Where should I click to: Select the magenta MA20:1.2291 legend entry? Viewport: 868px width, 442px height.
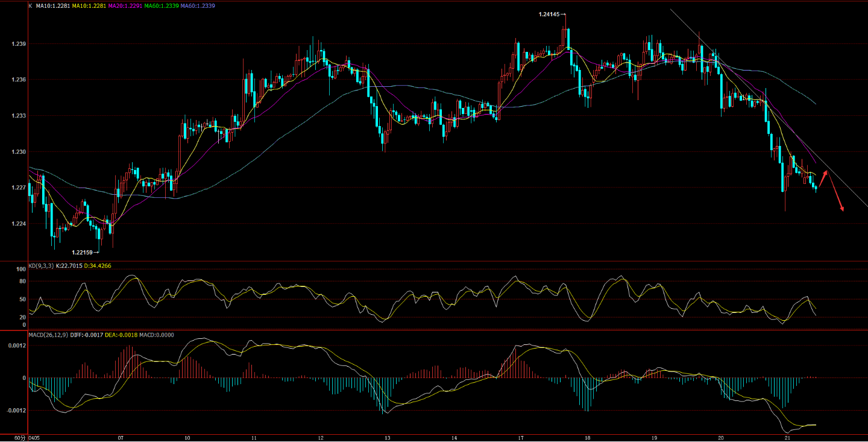pyautogui.click(x=125, y=5)
